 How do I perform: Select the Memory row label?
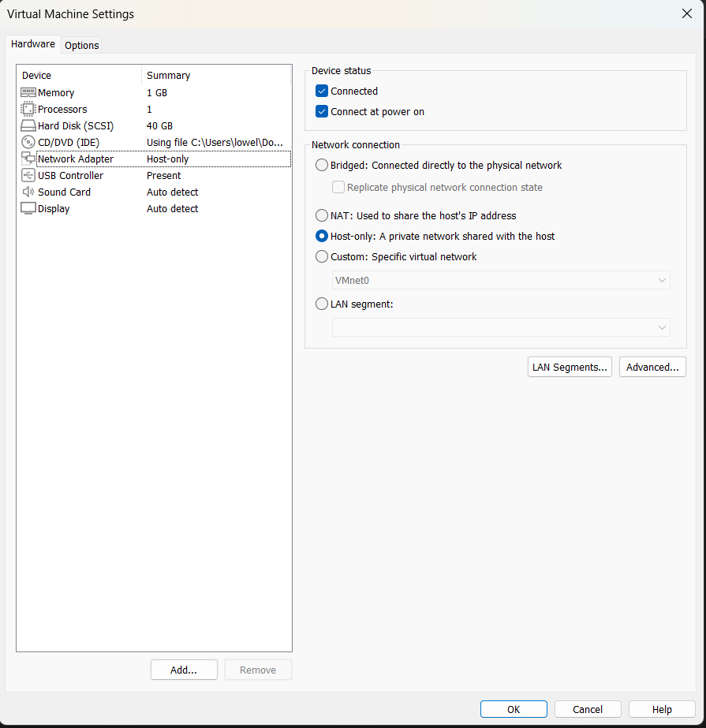[56, 93]
